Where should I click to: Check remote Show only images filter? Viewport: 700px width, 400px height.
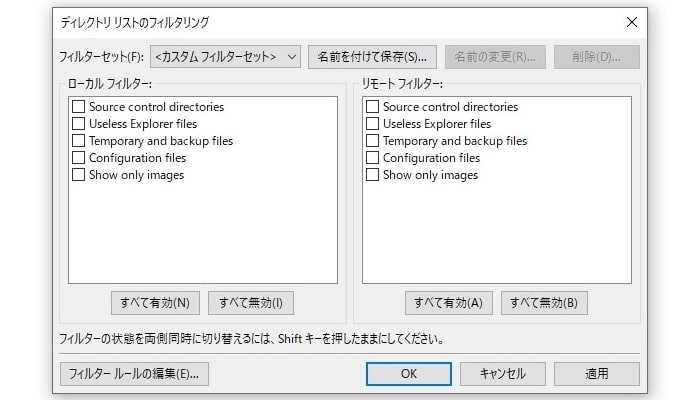point(373,175)
